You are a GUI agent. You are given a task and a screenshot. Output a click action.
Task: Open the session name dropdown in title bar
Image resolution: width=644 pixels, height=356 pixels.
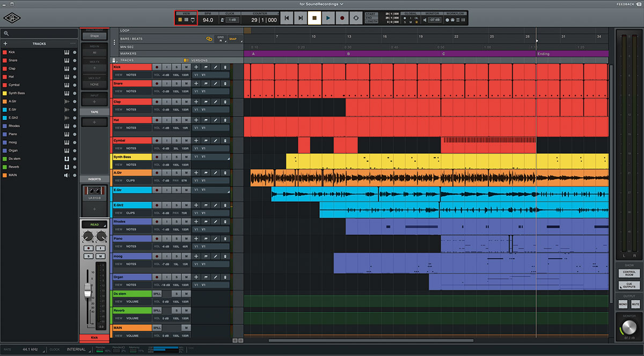point(322,4)
